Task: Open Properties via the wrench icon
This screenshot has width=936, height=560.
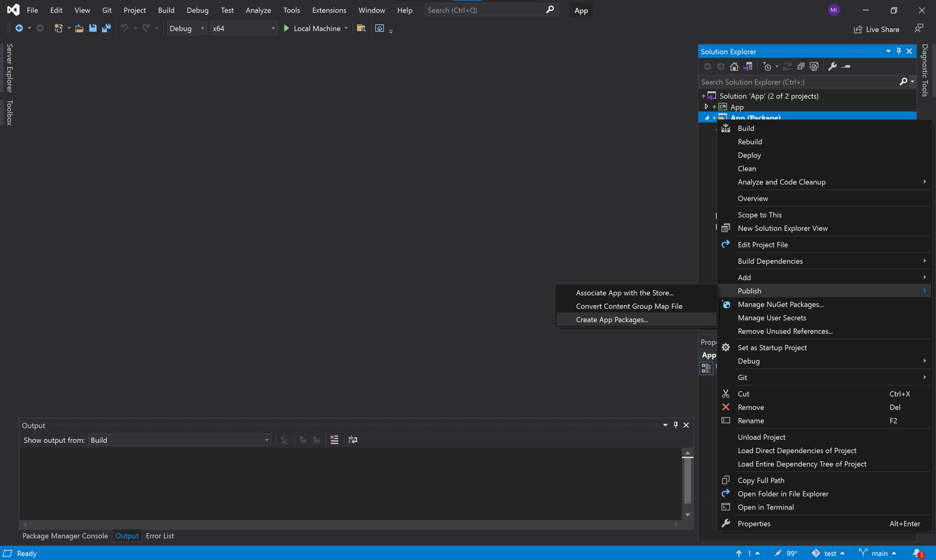Action: [x=832, y=67]
